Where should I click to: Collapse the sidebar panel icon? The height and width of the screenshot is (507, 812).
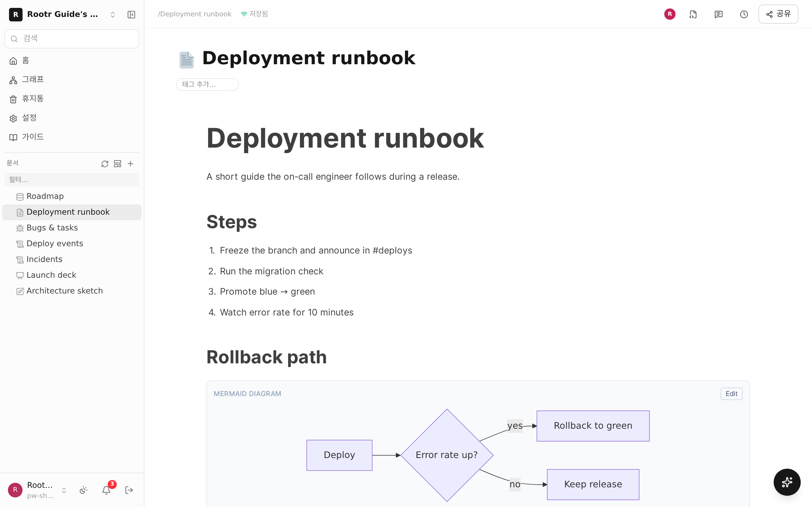(131, 14)
